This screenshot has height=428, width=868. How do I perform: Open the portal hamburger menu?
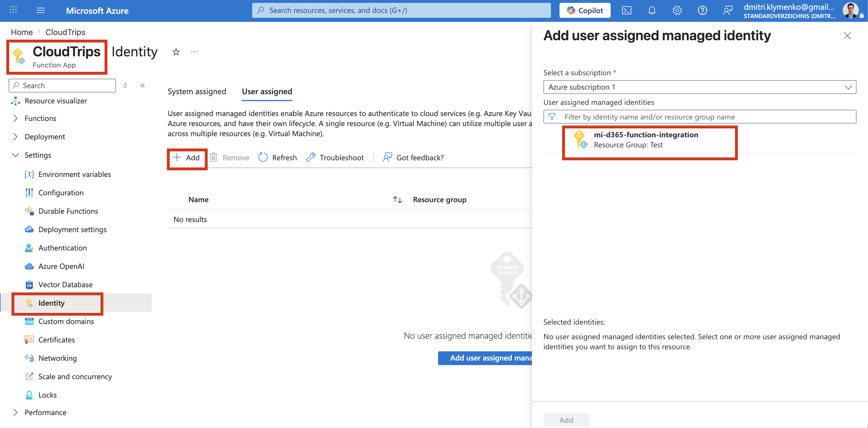click(x=41, y=10)
